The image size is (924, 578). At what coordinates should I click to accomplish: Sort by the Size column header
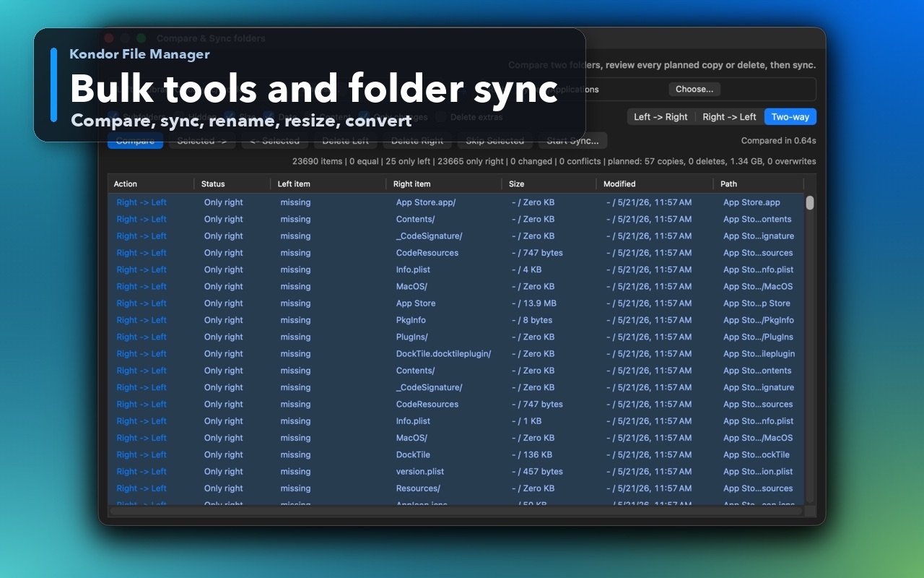[x=549, y=184]
